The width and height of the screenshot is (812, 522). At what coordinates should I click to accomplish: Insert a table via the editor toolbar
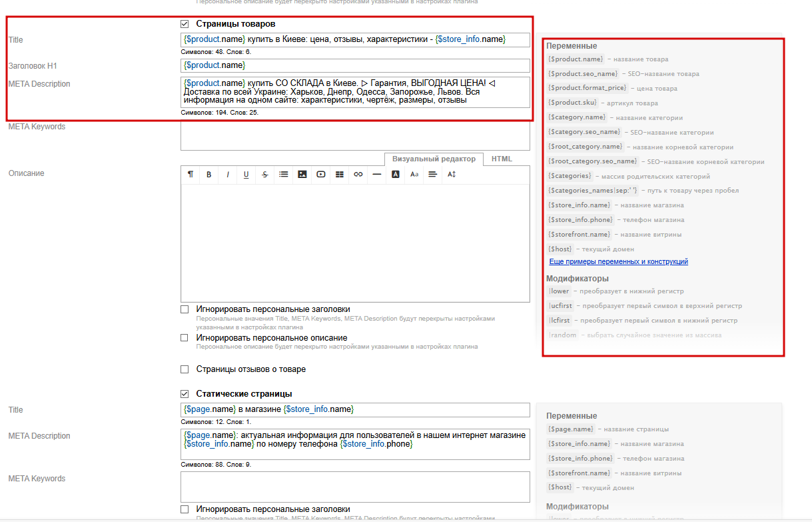tap(340, 174)
